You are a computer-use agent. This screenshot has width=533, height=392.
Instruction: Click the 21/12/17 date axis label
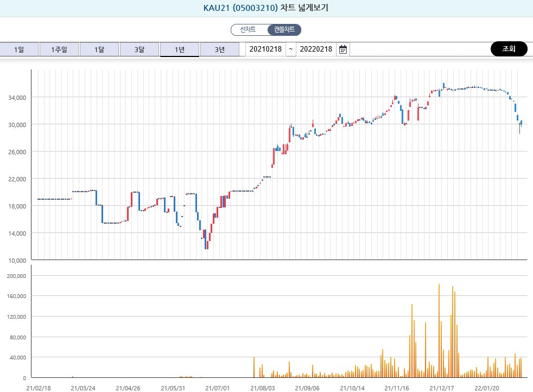pos(442,388)
